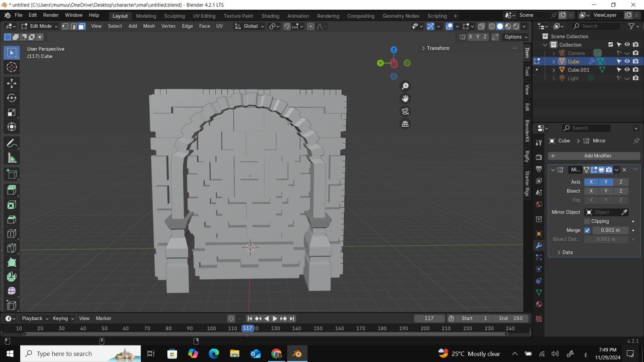Enable Bisect Y in the Mirror modifier
The height and width of the screenshot is (362, 644).
[x=606, y=191]
